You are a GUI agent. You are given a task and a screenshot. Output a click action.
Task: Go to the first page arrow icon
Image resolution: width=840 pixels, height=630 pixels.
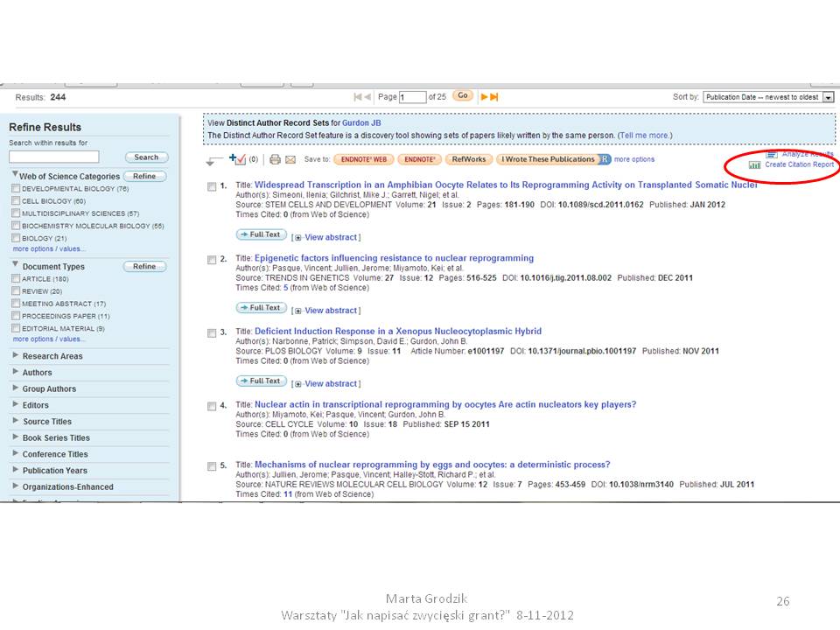tap(357, 97)
